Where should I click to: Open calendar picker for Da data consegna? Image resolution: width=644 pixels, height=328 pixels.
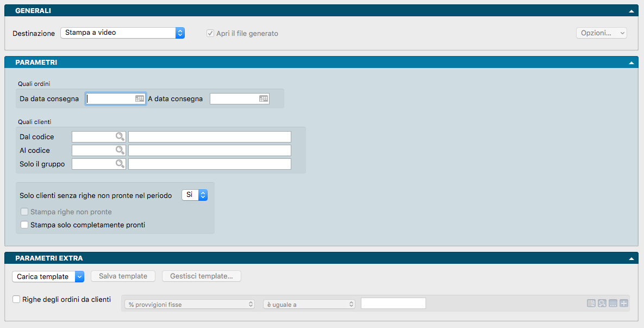pyautogui.click(x=140, y=99)
